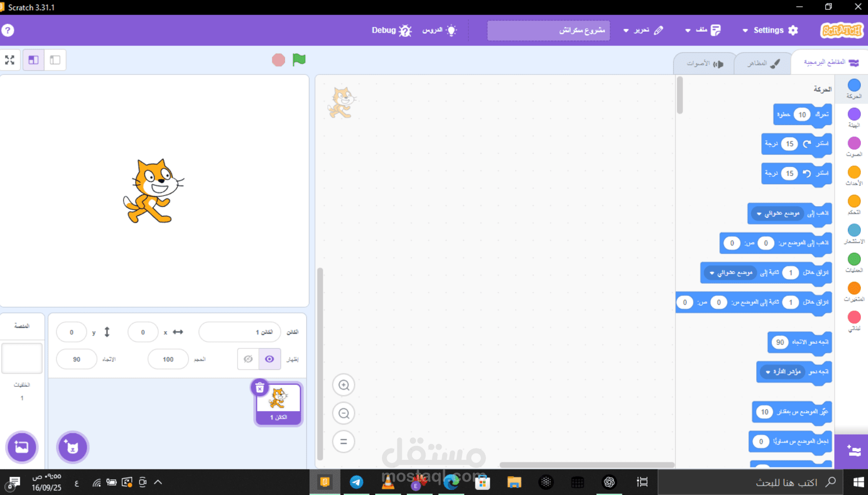868x495 pixels.
Task: Select the Events category الأحداث
Action: pos(854,176)
